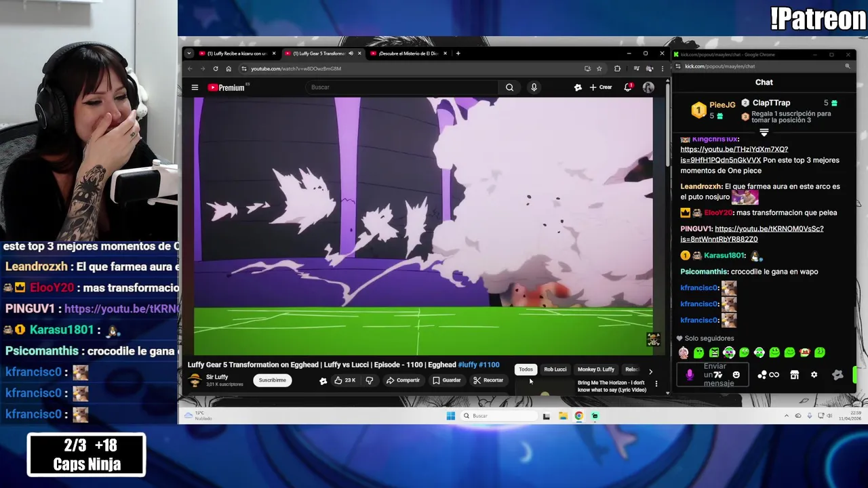The width and height of the screenshot is (868, 488).
Task: Click the Recortar clip button
Action: point(488,380)
